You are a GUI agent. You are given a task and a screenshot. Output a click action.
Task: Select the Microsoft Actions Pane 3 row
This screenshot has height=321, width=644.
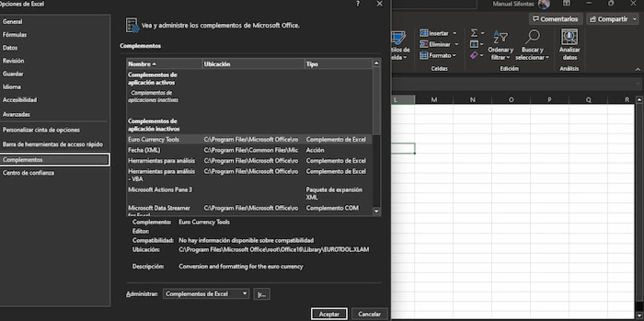249,193
